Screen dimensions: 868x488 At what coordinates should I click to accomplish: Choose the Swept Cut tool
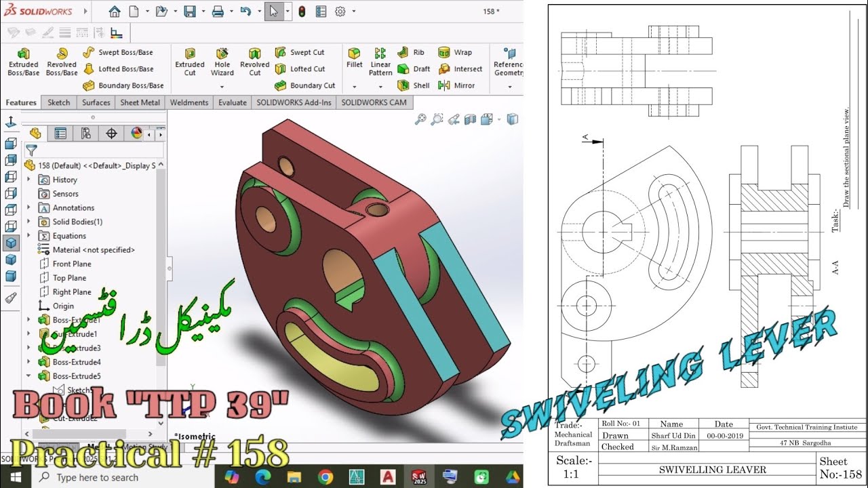click(x=300, y=52)
